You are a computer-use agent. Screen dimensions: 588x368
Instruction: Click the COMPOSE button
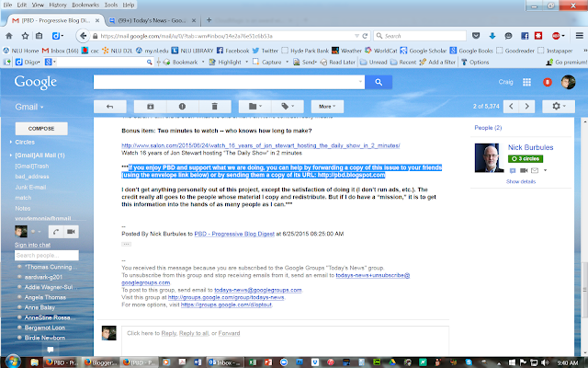click(x=41, y=129)
